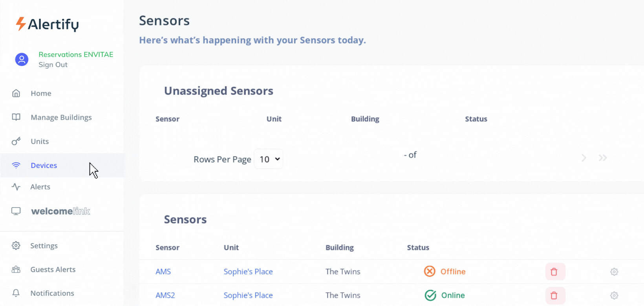Image resolution: width=644 pixels, height=306 pixels.
Task: Click the Units key icon
Action: (x=16, y=141)
